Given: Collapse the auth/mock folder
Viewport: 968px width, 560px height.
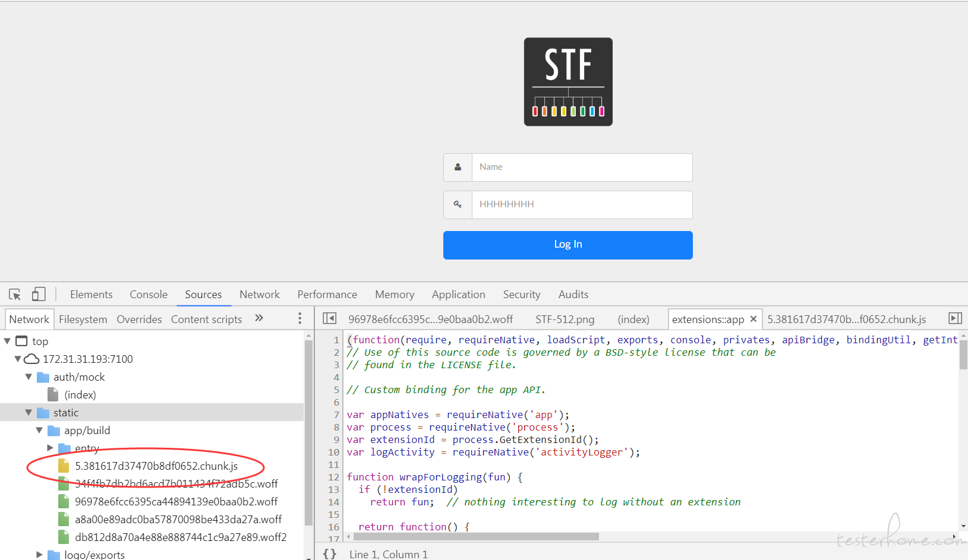Looking at the screenshot, I should [29, 377].
